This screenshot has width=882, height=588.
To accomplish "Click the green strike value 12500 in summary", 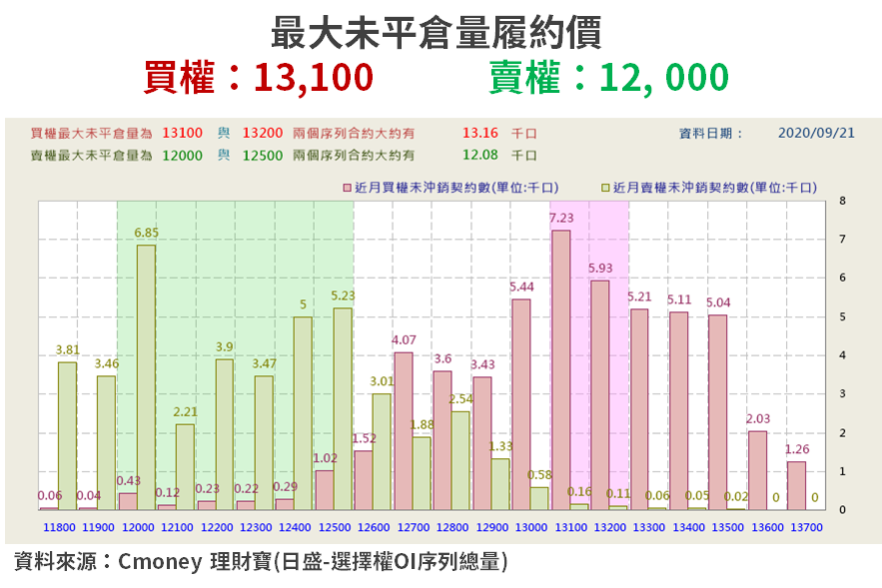I will pyautogui.click(x=262, y=156).
